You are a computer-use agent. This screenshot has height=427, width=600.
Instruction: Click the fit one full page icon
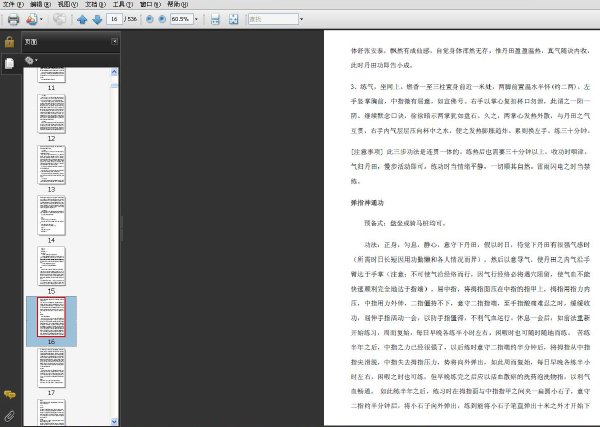click(233, 19)
